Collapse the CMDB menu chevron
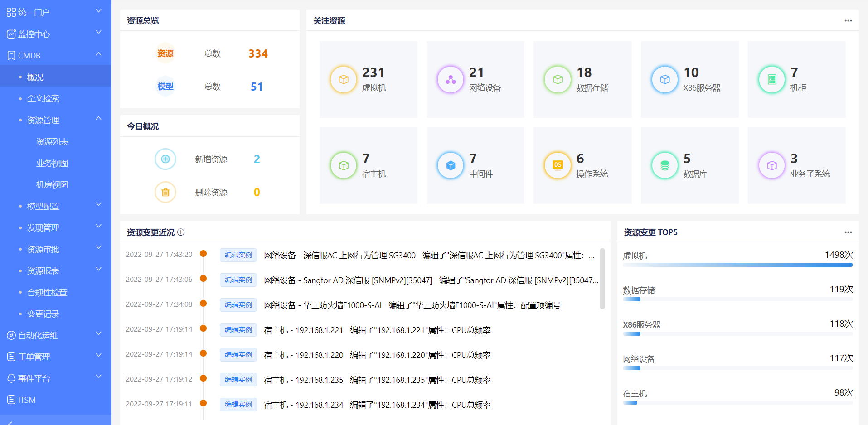 (x=98, y=54)
